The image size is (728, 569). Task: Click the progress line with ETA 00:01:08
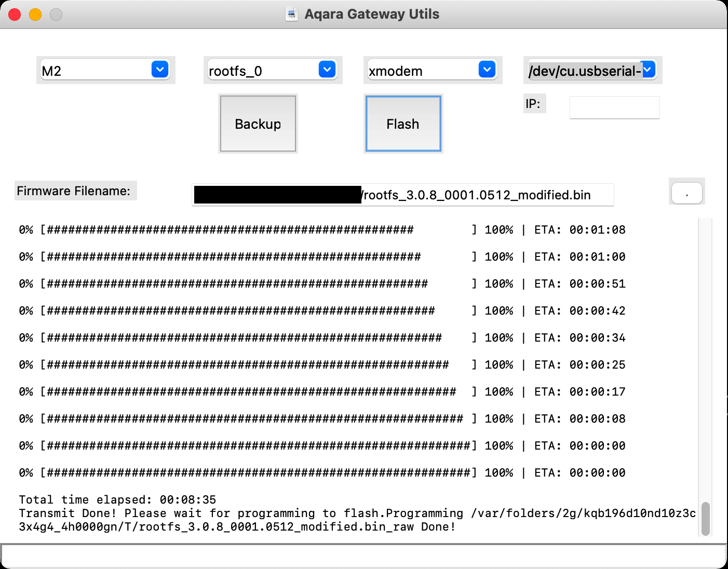coord(322,229)
